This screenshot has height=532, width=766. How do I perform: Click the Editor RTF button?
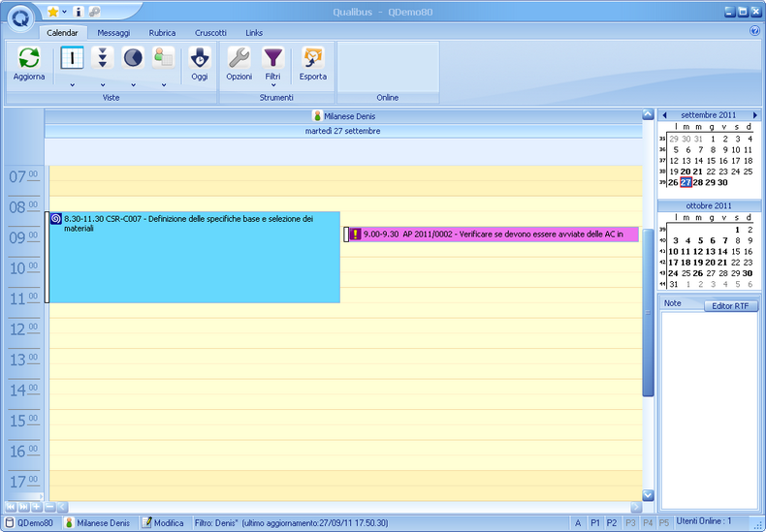pos(730,306)
